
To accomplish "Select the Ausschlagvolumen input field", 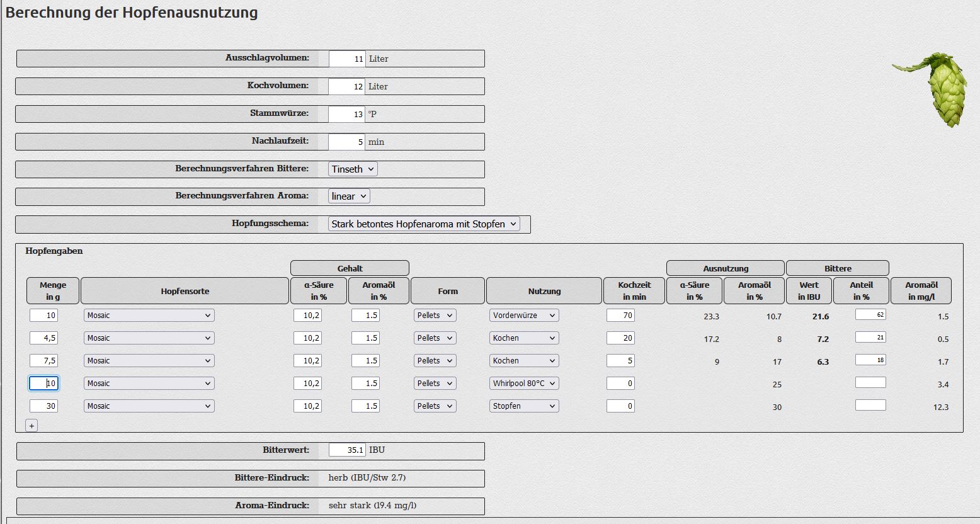I will pos(347,59).
